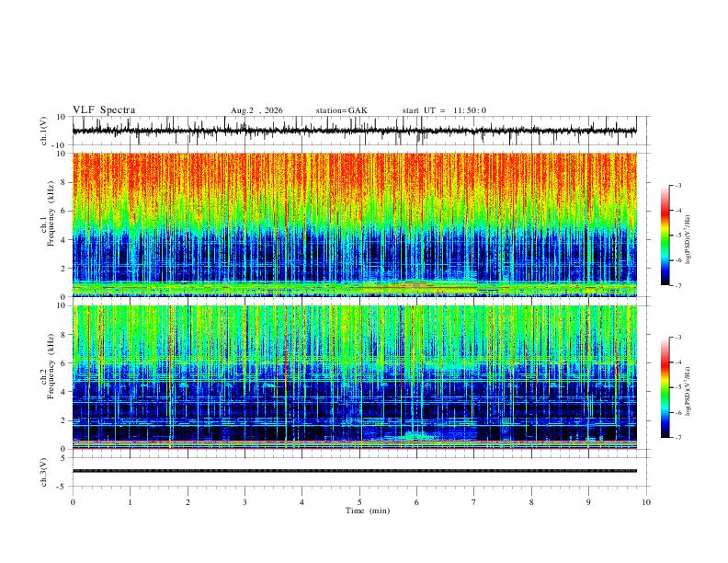The width and height of the screenshot is (728, 563).
Task: Click the 'ch.1(V)' waveform axis label
Action: tap(44, 131)
